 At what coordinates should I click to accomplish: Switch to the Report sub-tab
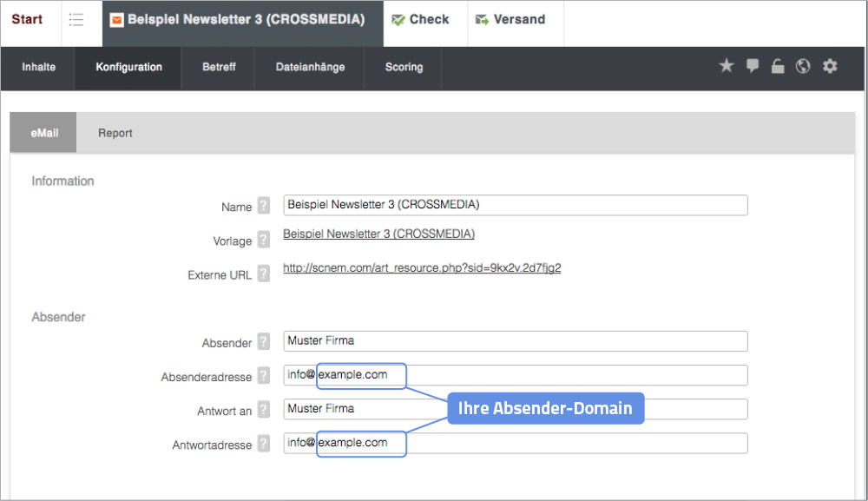tap(115, 134)
